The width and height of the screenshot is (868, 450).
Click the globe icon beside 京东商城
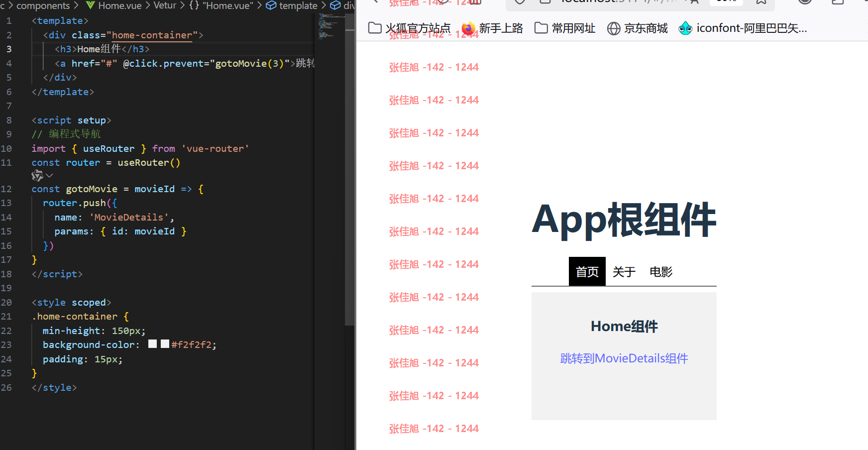click(x=614, y=28)
